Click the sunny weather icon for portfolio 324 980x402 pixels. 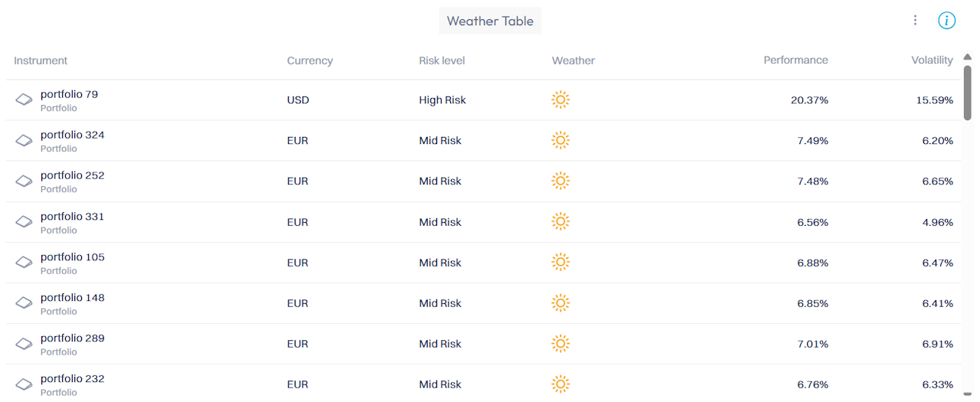click(560, 140)
